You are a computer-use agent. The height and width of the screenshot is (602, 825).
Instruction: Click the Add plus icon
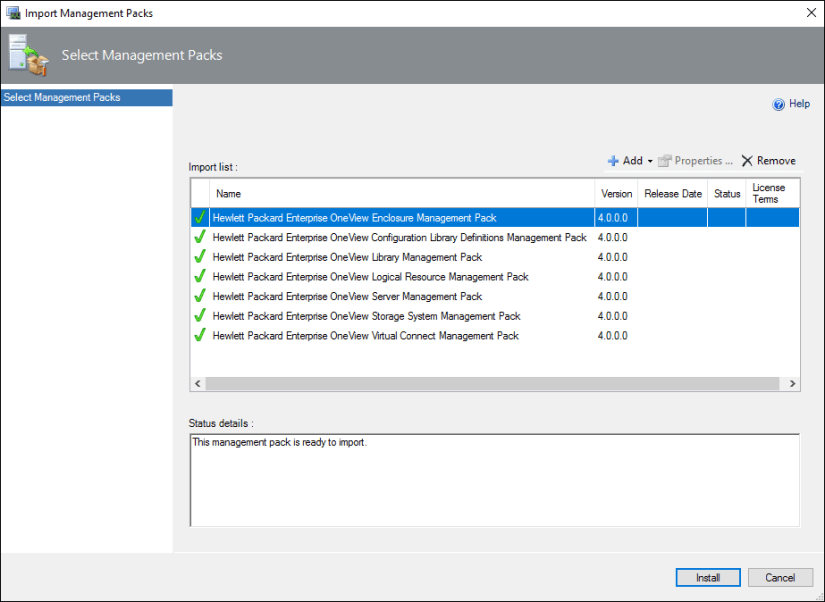click(x=613, y=161)
